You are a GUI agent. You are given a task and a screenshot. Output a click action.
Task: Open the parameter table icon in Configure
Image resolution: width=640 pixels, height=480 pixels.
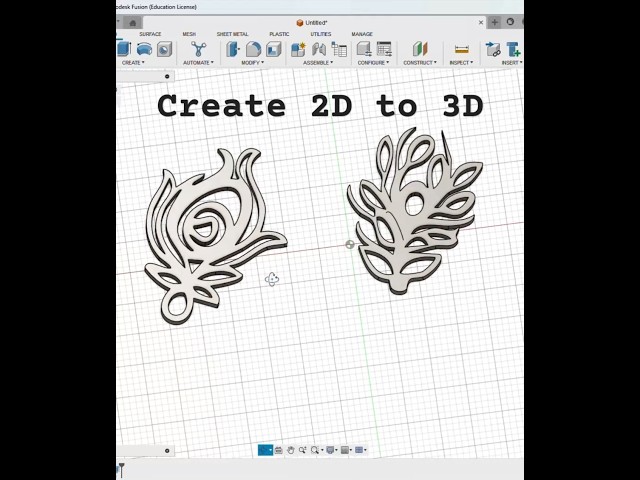click(x=384, y=49)
